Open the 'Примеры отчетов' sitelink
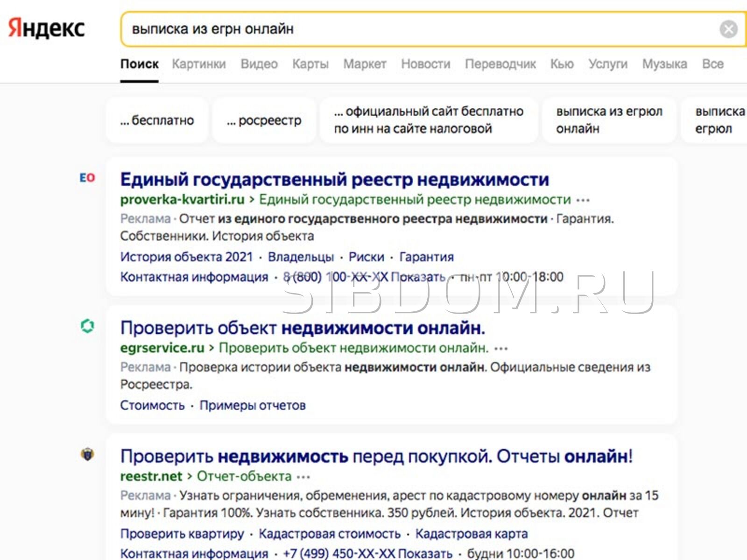Viewport: 747px width, 560px height. pos(253,406)
